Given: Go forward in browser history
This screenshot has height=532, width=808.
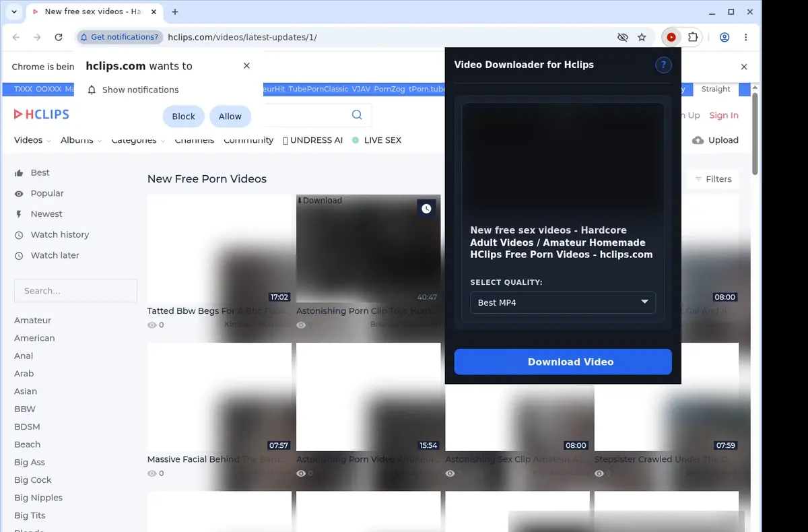Looking at the screenshot, I should click(37, 37).
